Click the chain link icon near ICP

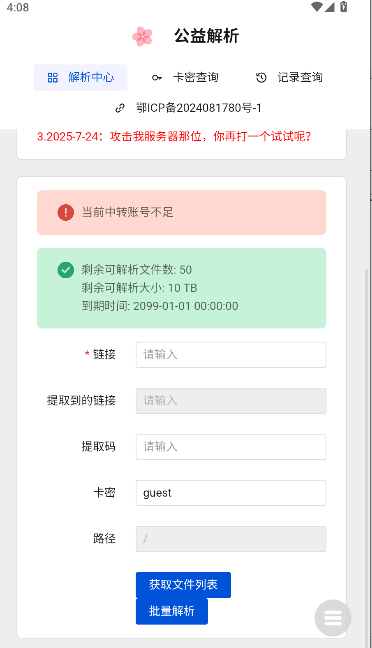coord(120,108)
